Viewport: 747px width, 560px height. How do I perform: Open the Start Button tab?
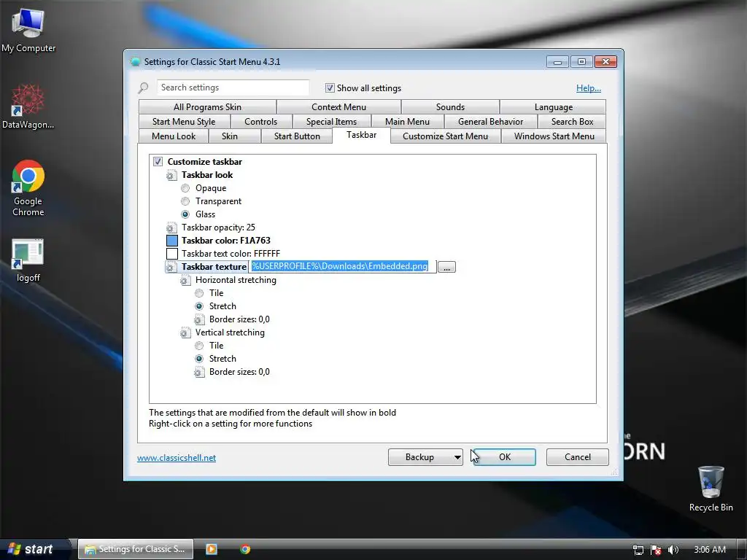pyautogui.click(x=297, y=136)
